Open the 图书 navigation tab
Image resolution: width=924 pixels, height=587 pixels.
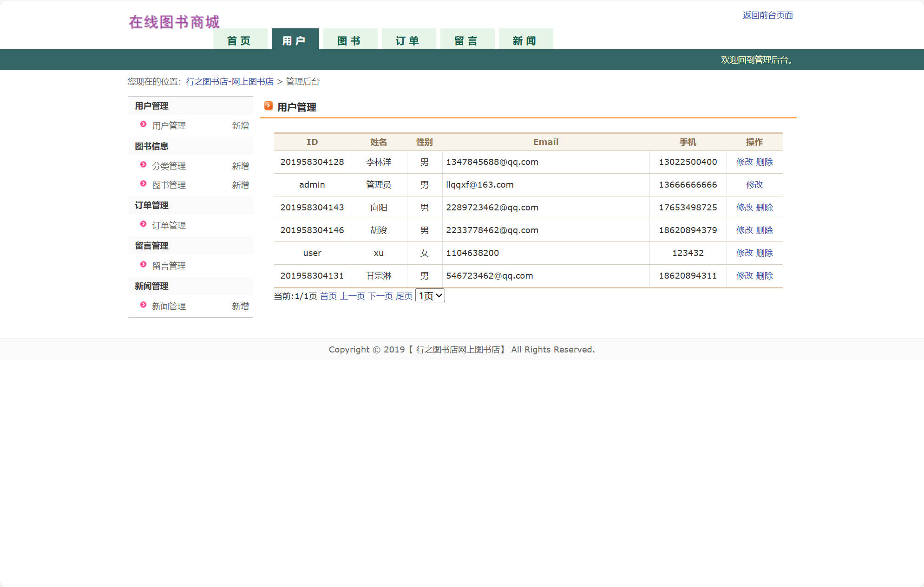(350, 40)
